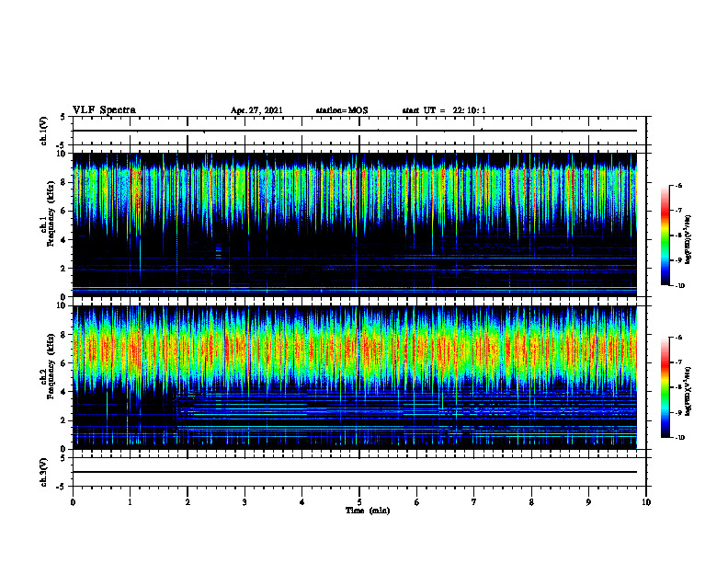This screenshot has width=728, height=563.
Task: Click time axis tick label "4"
Action: tap(302, 502)
